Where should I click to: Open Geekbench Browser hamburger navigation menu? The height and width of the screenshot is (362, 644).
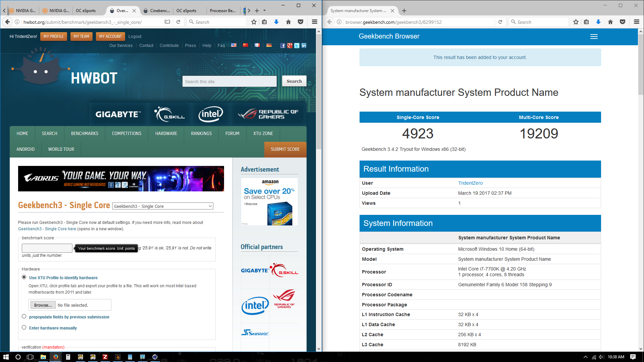[594, 37]
